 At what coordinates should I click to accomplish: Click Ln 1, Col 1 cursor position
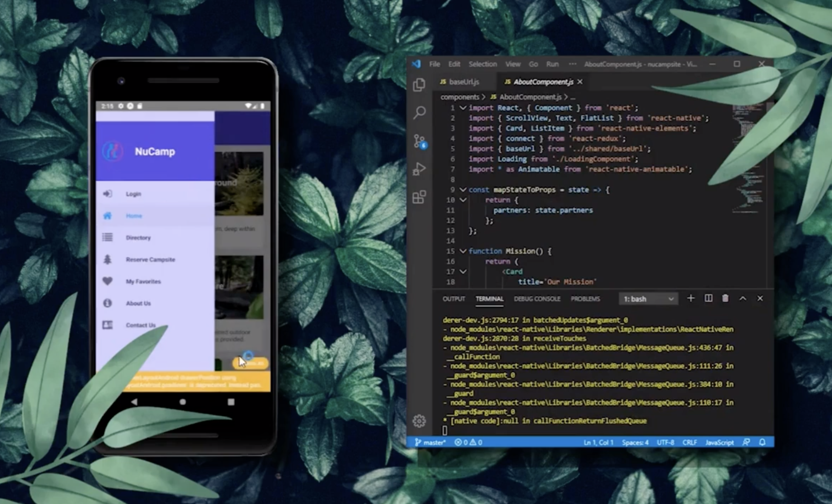click(598, 442)
